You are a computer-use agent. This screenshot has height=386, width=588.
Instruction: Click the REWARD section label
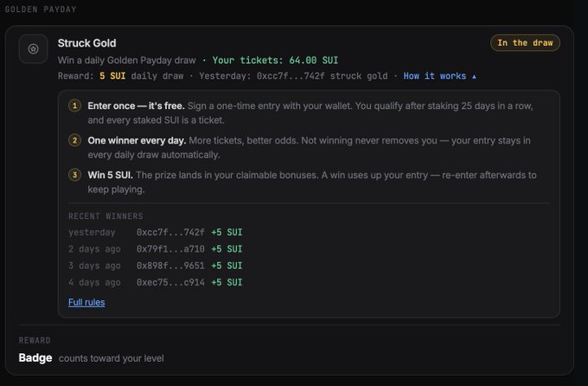coord(35,341)
